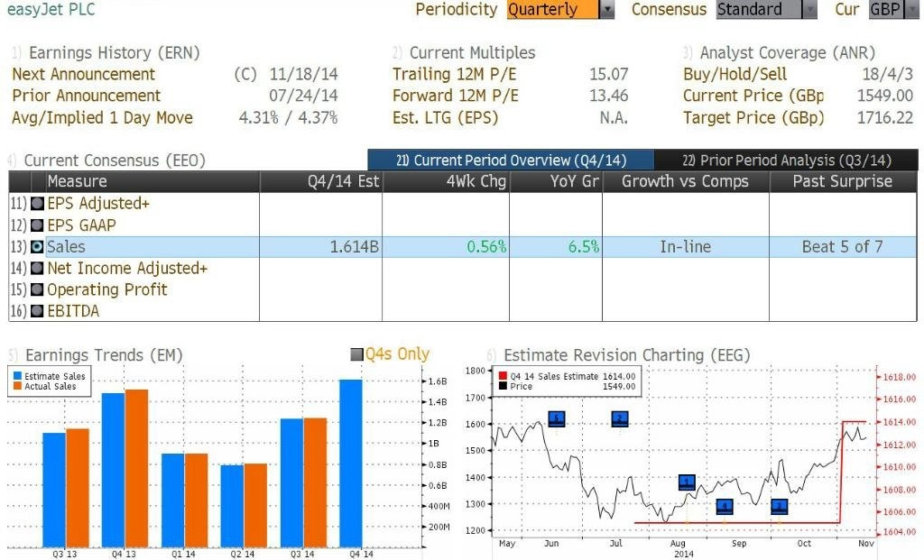Image resolution: width=924 pixels, height=560 pixels.
Task: Open Earnings Trends (EM) section
Action: [x=104, y=355]
